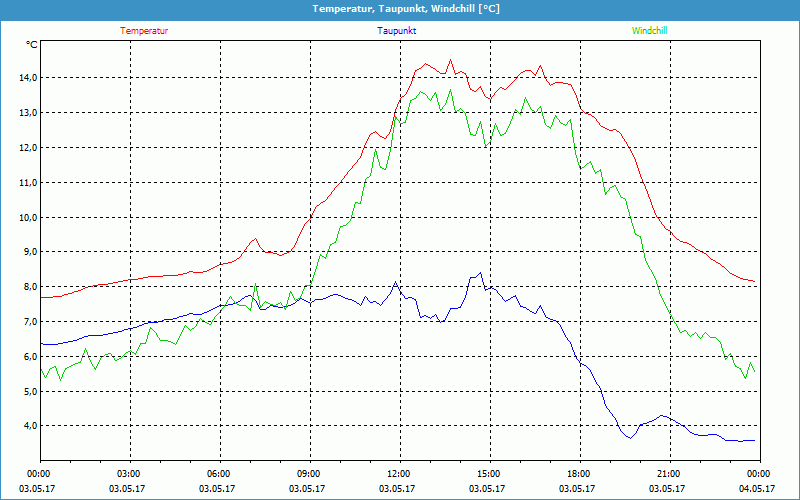Click the 06:00 time axis label
This screenshot has width=800, height=500.
[220, 474]
